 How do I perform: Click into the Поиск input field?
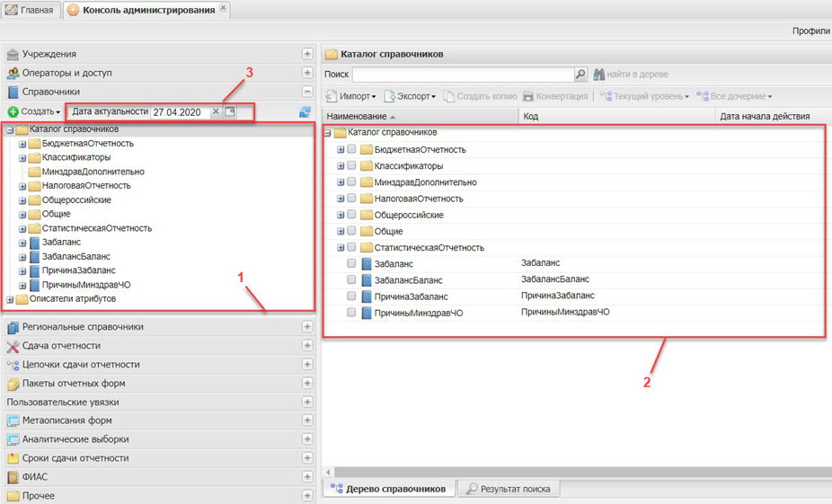[462, 75]
